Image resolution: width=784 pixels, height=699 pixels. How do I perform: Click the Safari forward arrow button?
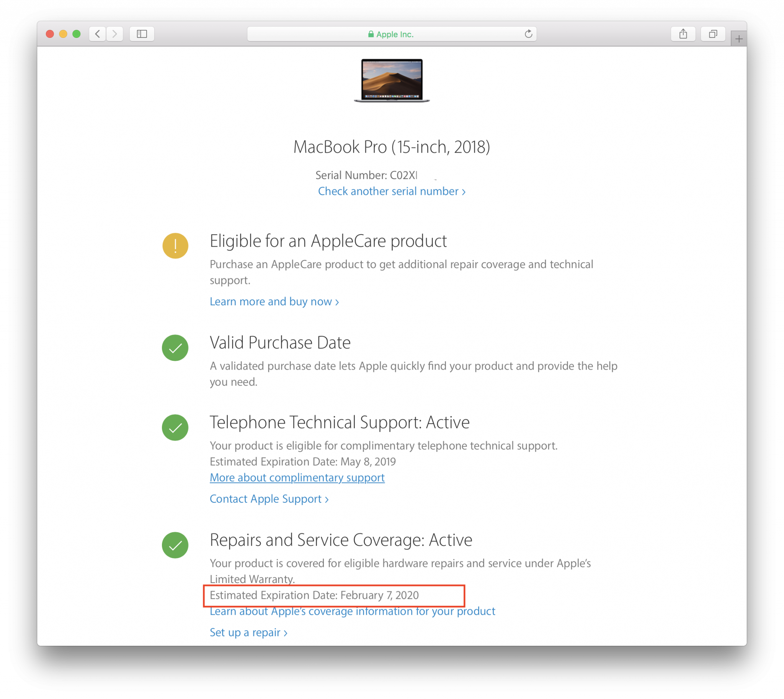(114, 34)
